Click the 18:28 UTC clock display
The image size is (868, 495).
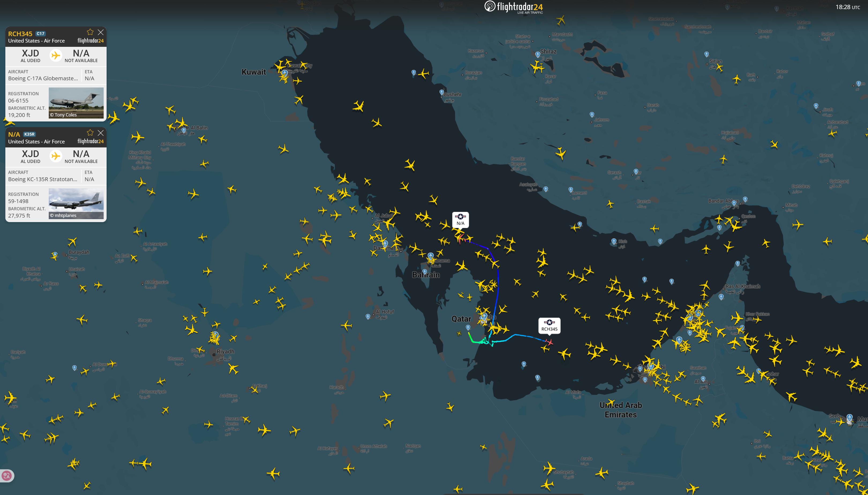click(847, 7)
